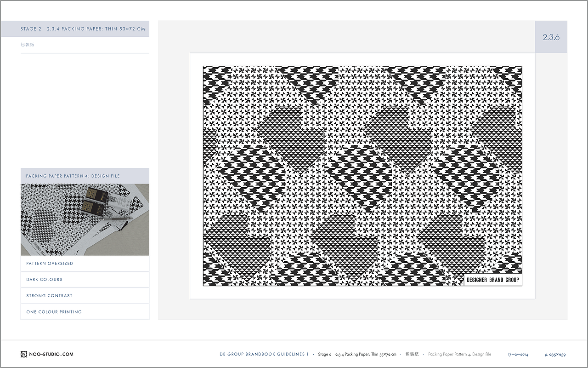Select the 'ONE COLOUR PRINTING' row
Viewport: 588px width, 368px height.
tap(85, 312)
